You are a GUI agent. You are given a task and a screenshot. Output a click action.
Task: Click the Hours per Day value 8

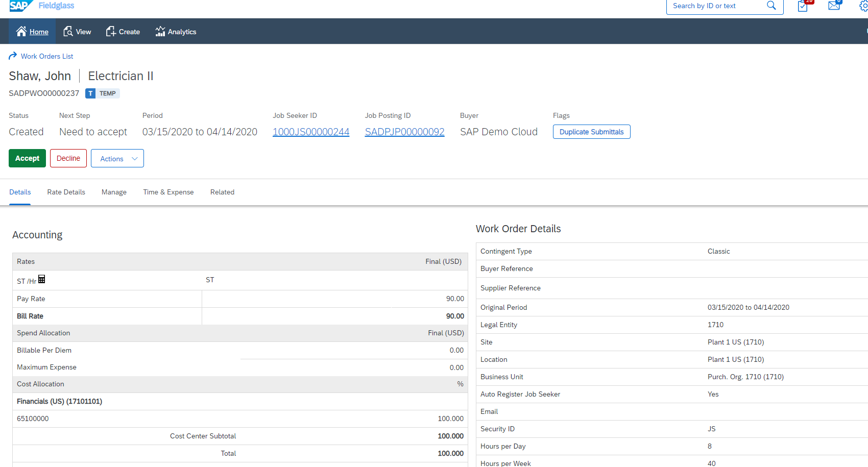(710, 446)
